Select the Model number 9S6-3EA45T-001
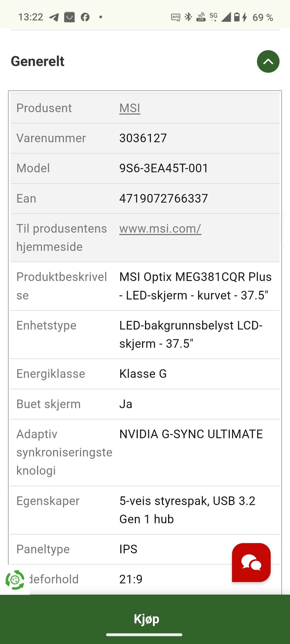 (x=164, y=168)
